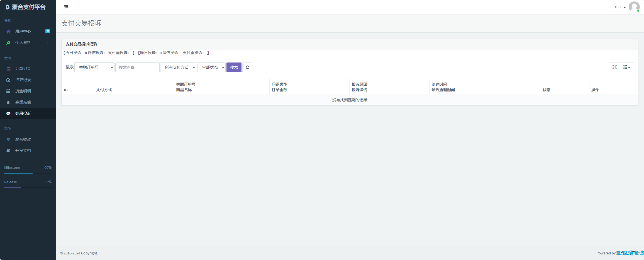Click the book icon beside 开发文档
This screenshot has height=260, width=644.
(8, 151)
